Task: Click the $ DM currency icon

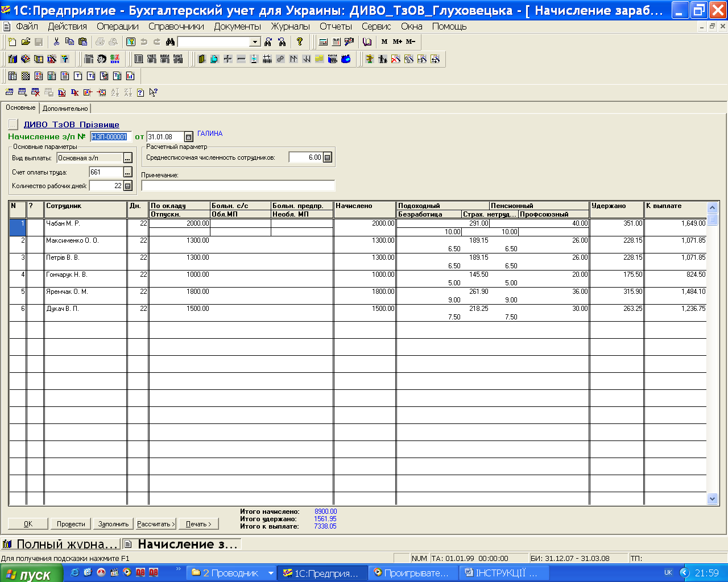Action: tap(115, 59)
